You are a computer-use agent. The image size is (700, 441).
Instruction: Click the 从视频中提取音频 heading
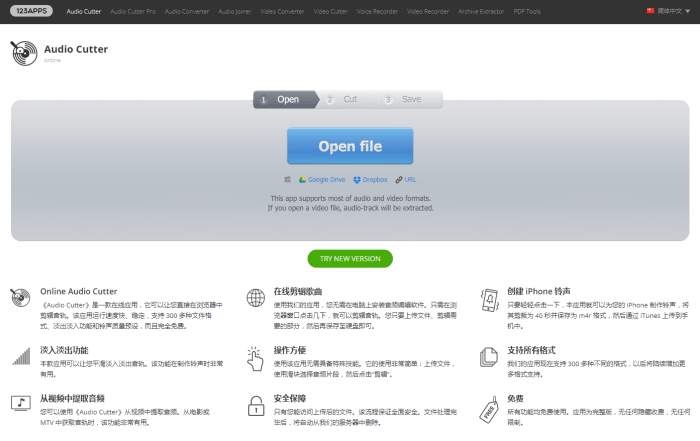point(72,399)
